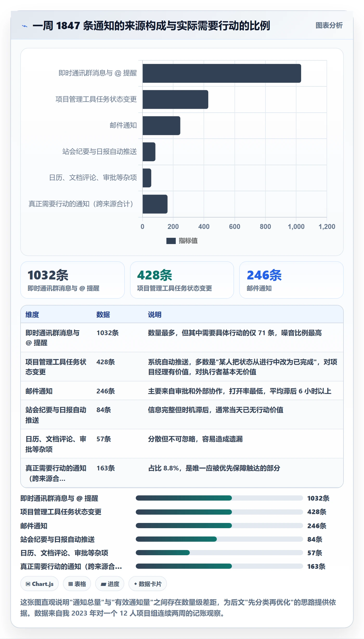This screenshot has height=639, width=364.
Task: Open the green 428条 stat card
Action: pos(182,280)
